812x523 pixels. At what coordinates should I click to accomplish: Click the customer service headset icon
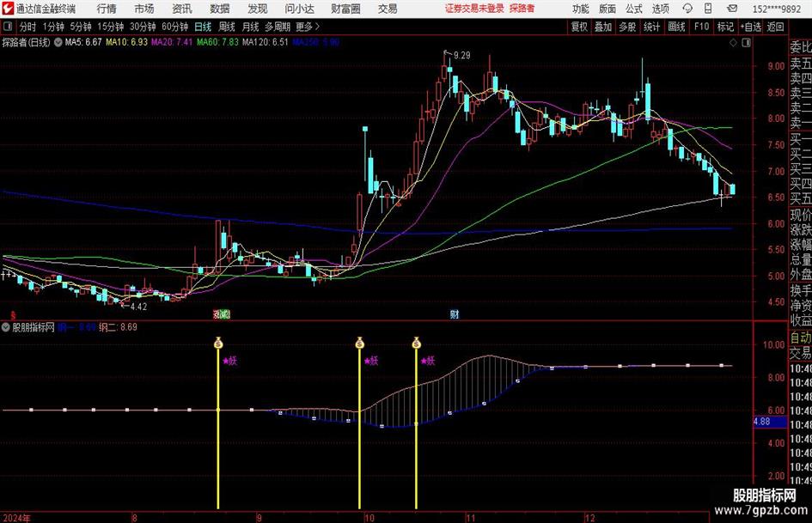[x=687, y=9]
